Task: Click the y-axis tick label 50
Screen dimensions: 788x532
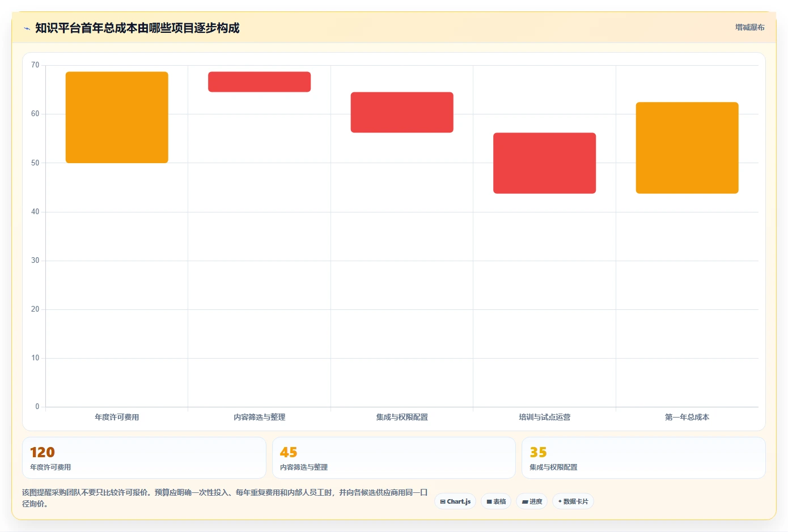Action: (35, 163)
